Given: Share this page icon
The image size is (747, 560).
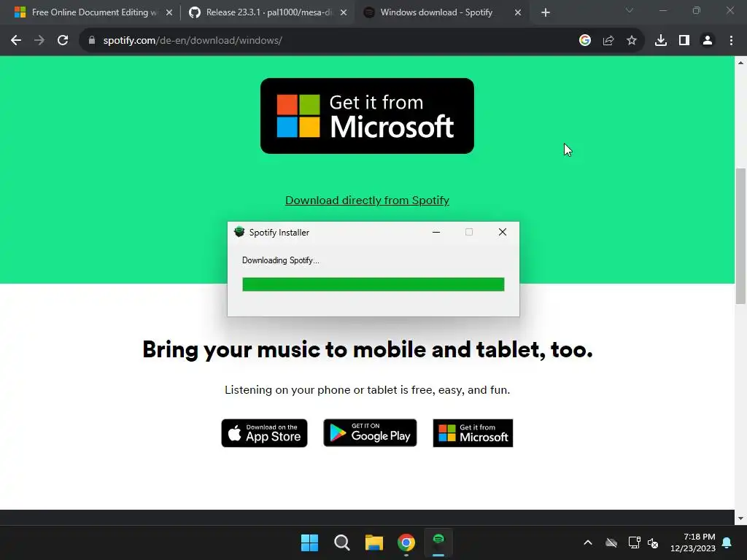Looking at the screenshot, I should pos(608,41).
